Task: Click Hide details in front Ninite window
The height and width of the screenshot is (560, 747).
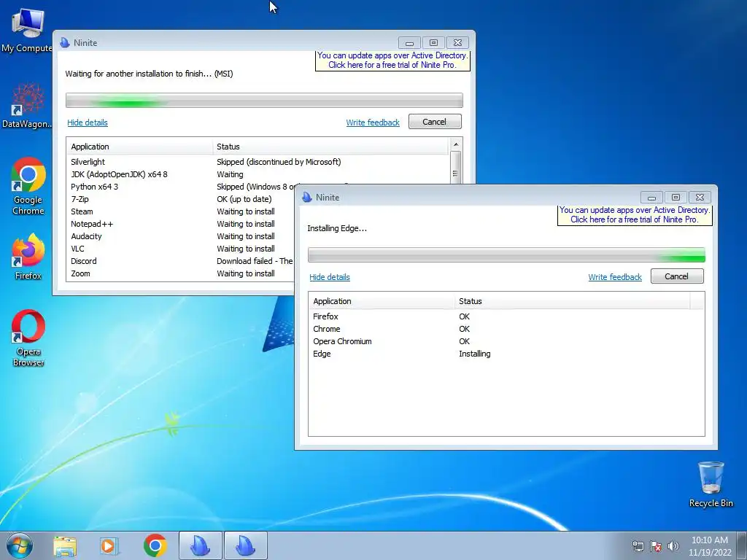Action: click(330, 277)
